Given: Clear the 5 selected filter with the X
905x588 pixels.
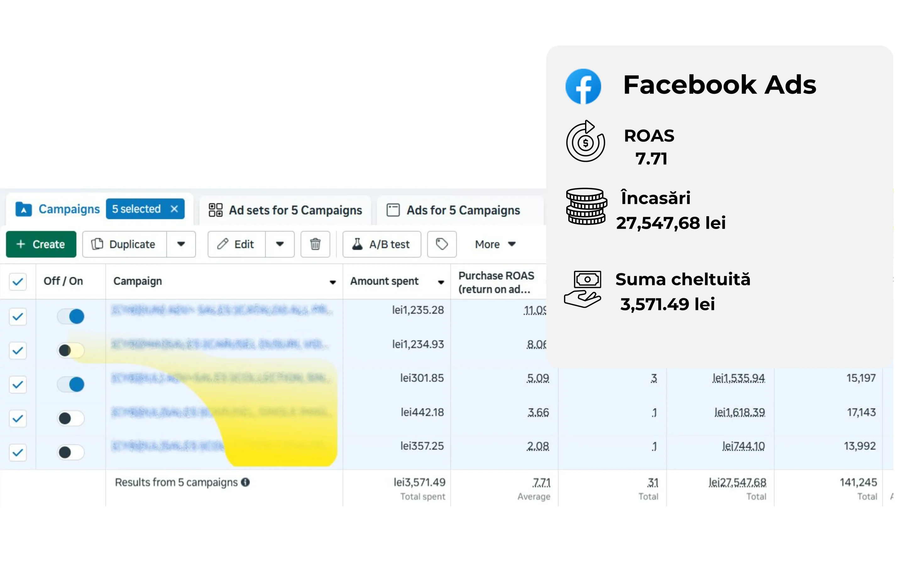Looking at the screenshot, I should pos(174,209).
